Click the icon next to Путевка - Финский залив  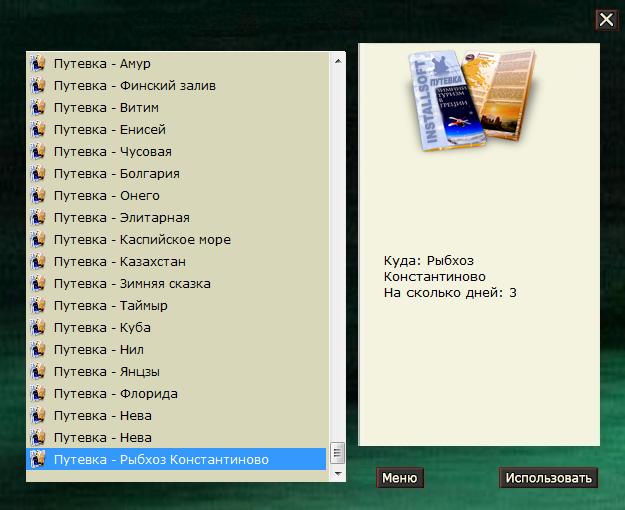pos(38,85)
